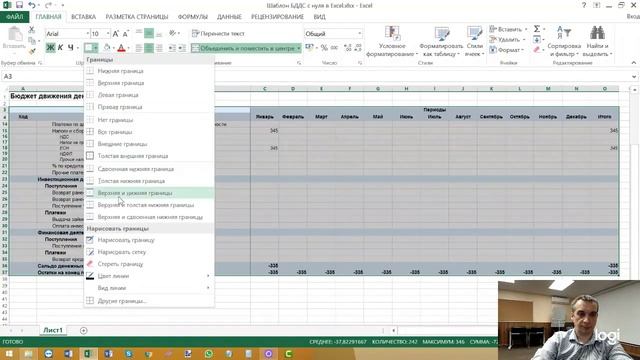This screenshot has width=640, height=360.
Task: Align text to the right
Action: [x=159, y=48]
